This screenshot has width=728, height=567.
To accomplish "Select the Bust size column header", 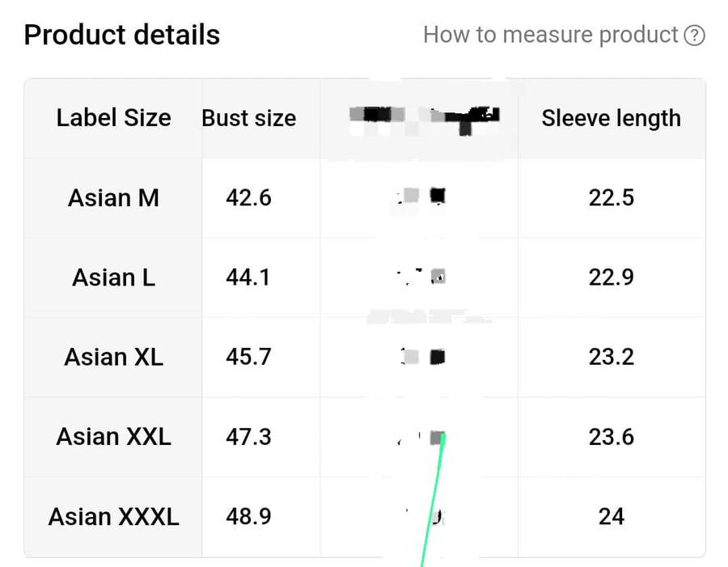I will point(249,118).
